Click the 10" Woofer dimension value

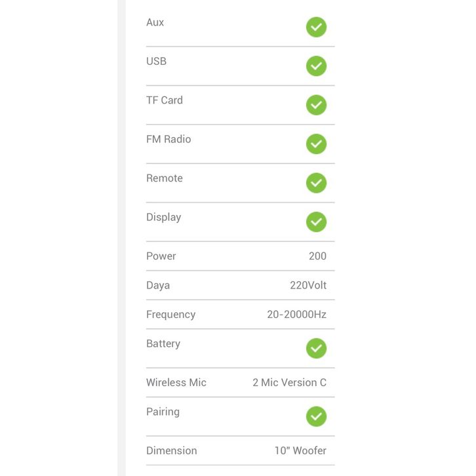click(300, 451)
